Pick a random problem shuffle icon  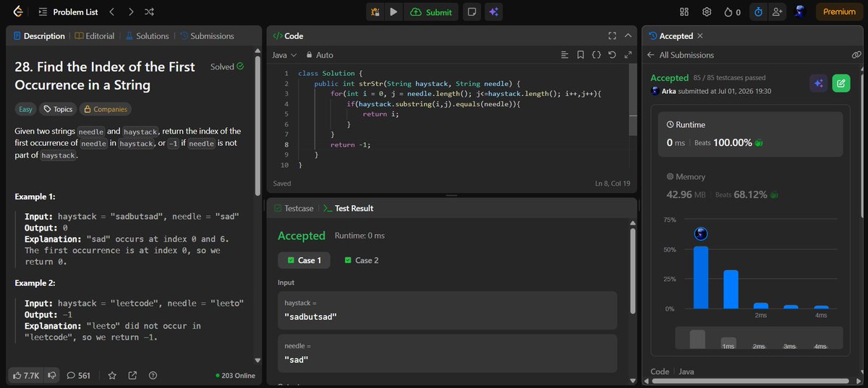[x=149, y=12]
